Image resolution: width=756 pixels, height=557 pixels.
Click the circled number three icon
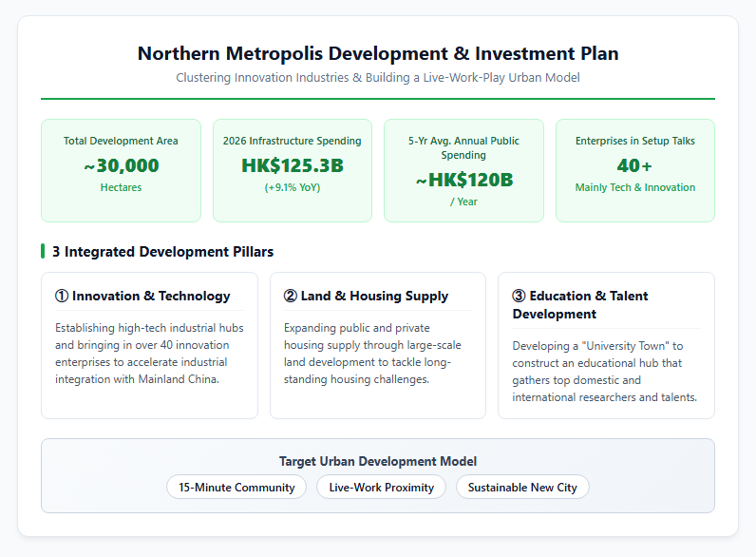[519, 296]
